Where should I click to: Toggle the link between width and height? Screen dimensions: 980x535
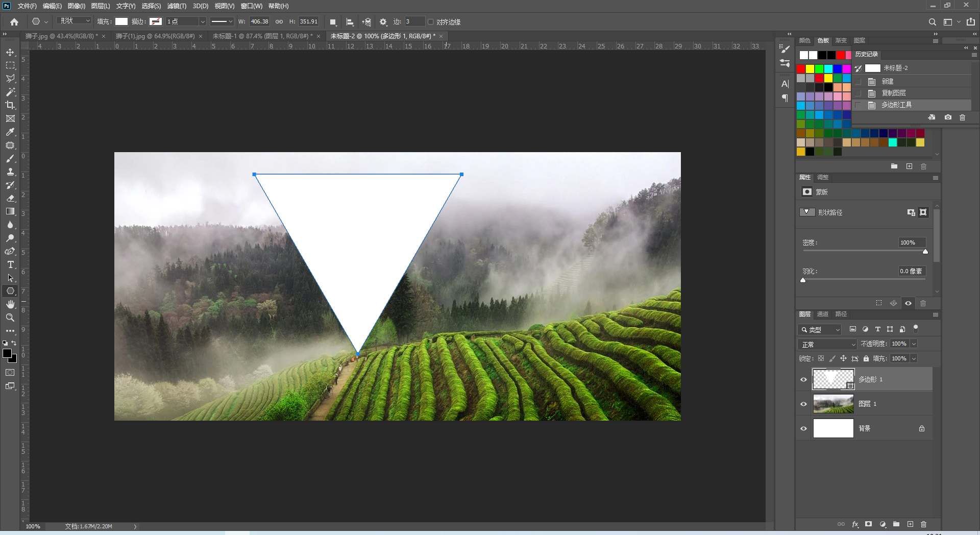(x=279, y=22)
